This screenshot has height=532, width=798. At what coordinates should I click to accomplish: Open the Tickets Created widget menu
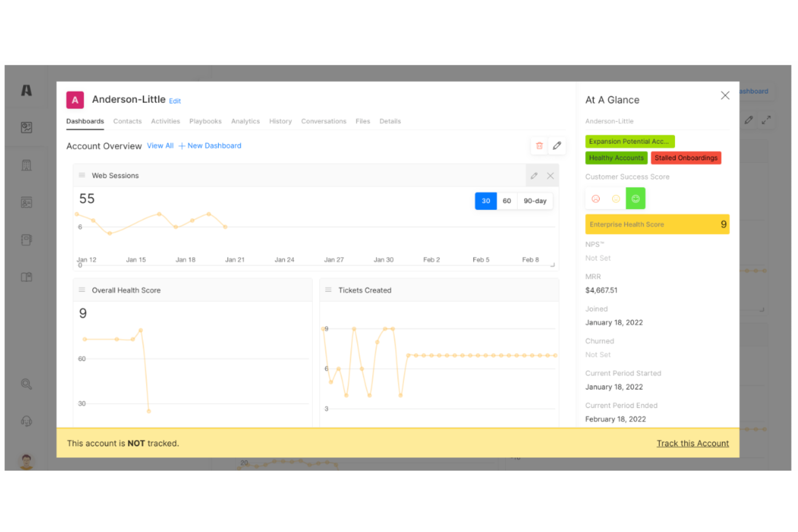[x=328, y=290]
